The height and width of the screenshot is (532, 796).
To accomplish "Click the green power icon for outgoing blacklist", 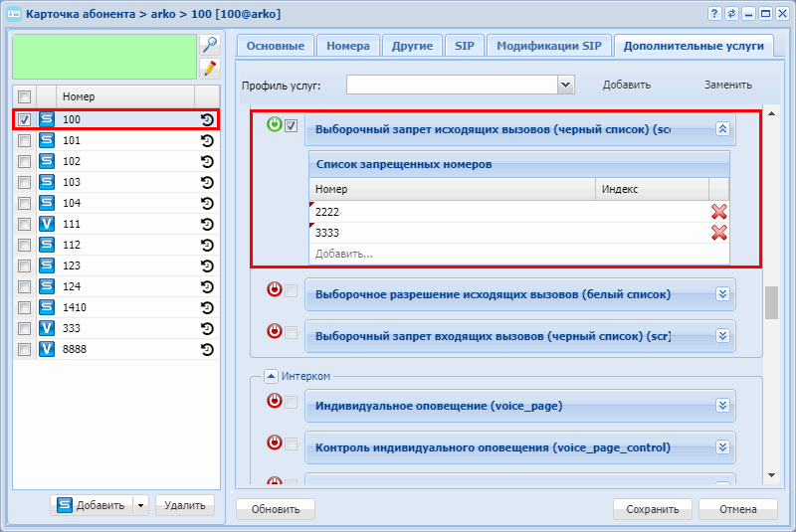I will (275, 124).
